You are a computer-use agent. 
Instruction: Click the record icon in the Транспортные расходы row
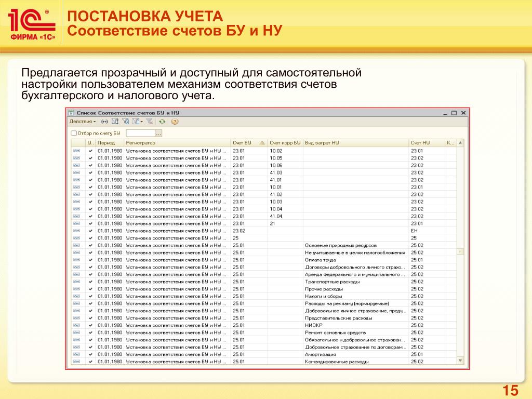pos(77,282)
